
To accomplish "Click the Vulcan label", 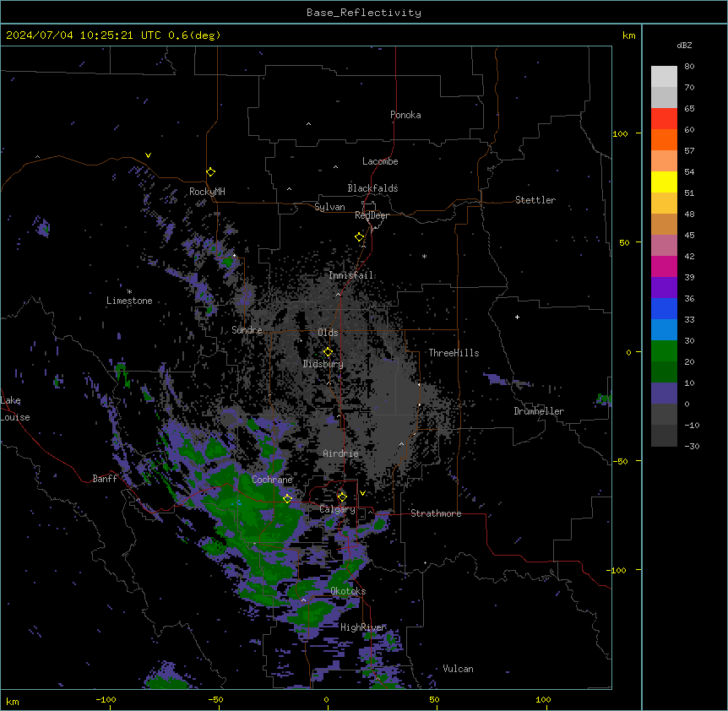I will (458, 669).
